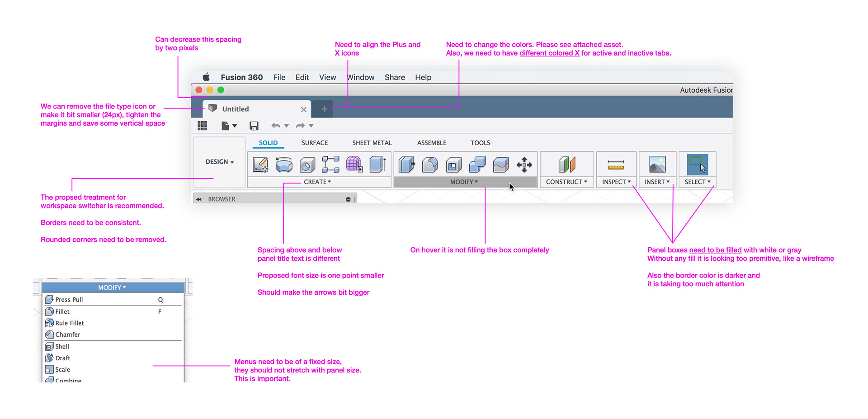Open the data panel grid icon
Screen dimensions: 868x419
(203, 126)
